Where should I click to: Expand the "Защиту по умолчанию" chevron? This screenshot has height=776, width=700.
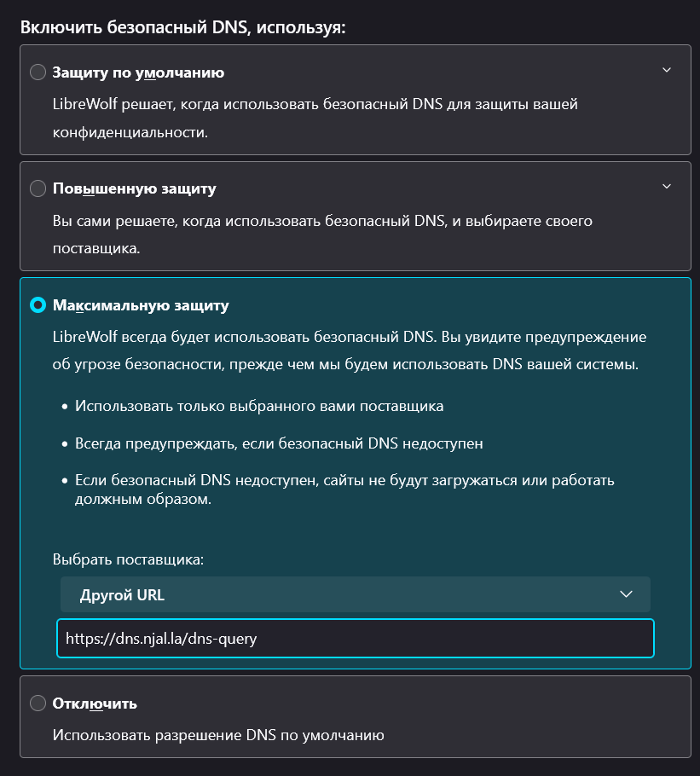(x=667, y=70)
